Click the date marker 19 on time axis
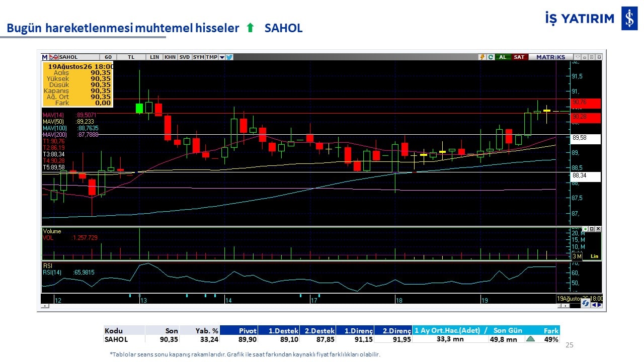Image resolution: width=644 pixels, height=362 pixels. point(485,300)
